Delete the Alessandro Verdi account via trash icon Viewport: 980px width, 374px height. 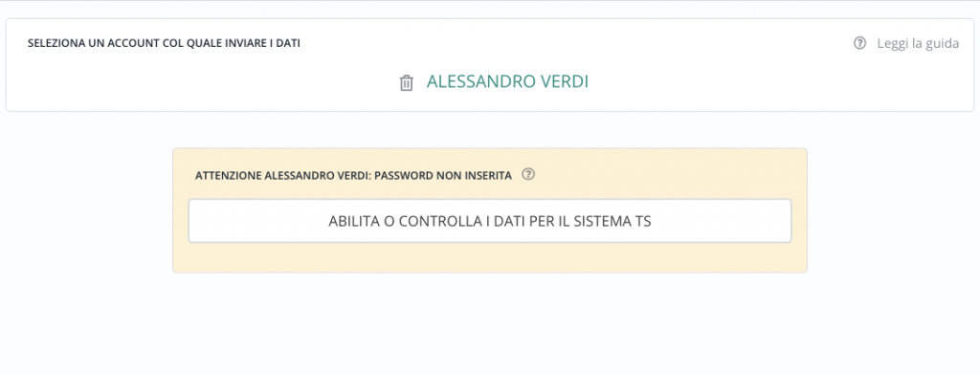(x=406, y=82)
